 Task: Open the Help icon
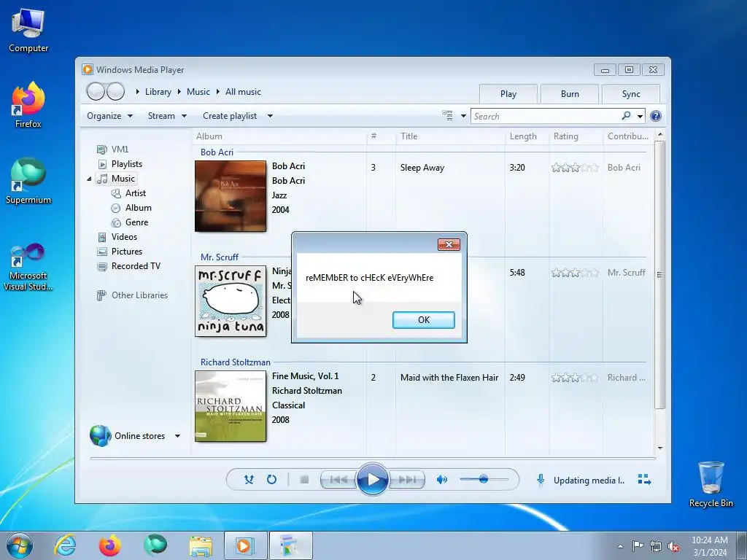point(656,116)
